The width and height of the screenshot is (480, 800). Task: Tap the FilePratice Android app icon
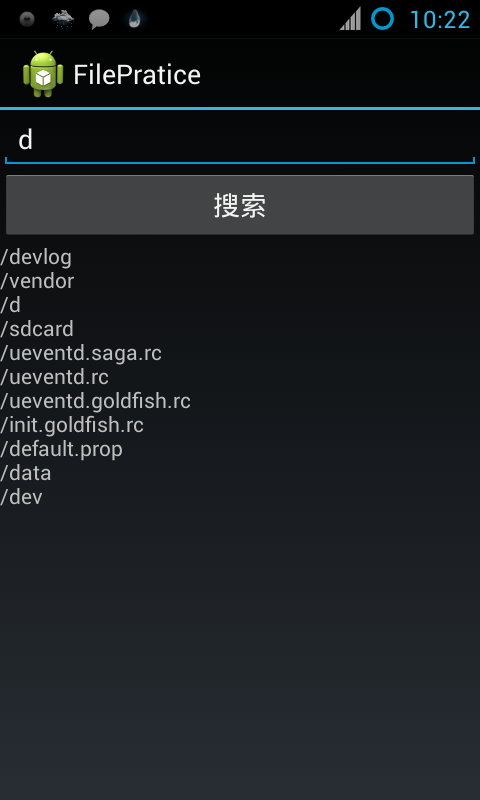(x=43, y=74)
